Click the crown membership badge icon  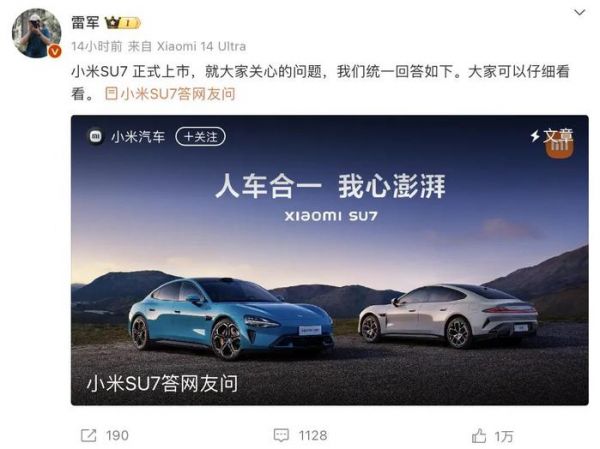click(122, 23)
